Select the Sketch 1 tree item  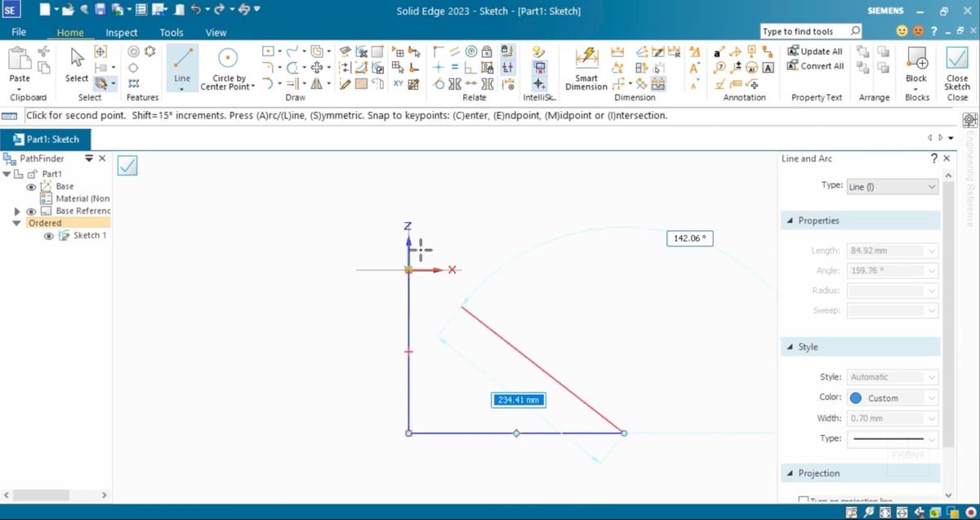click(x=90, y=236)
